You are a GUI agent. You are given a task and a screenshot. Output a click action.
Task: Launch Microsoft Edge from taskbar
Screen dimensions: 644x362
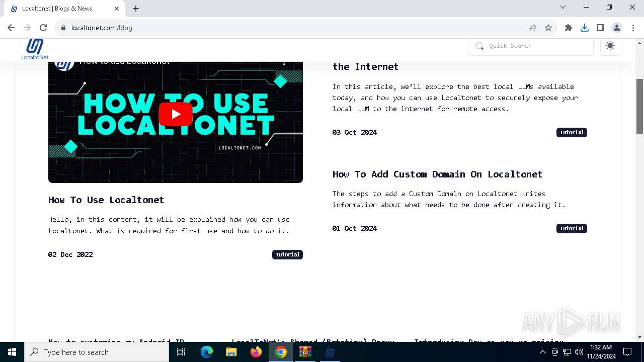207,352
